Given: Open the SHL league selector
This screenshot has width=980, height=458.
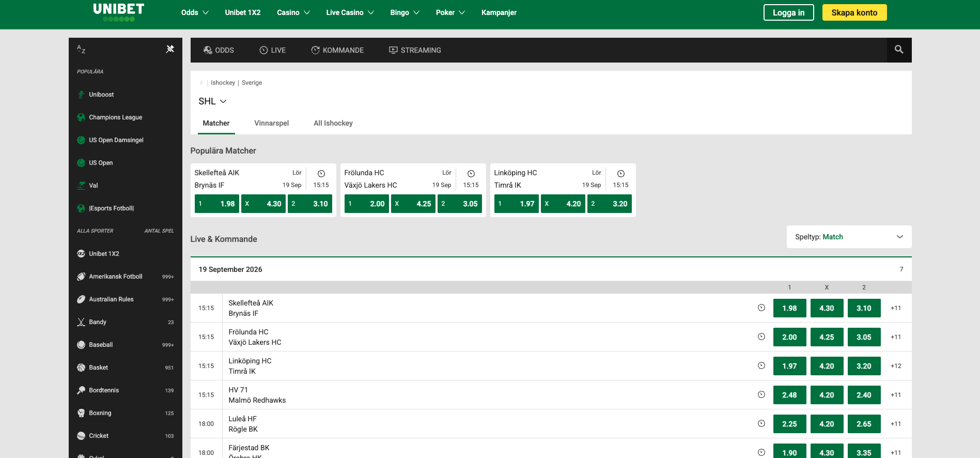Looking at the screenshot, I should 213,101.
